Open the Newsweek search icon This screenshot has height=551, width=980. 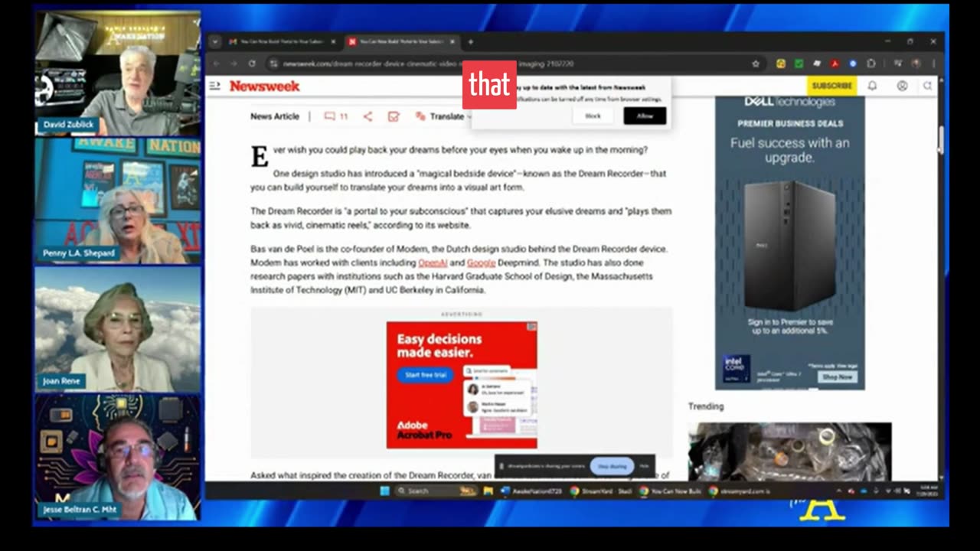[927, 86]
